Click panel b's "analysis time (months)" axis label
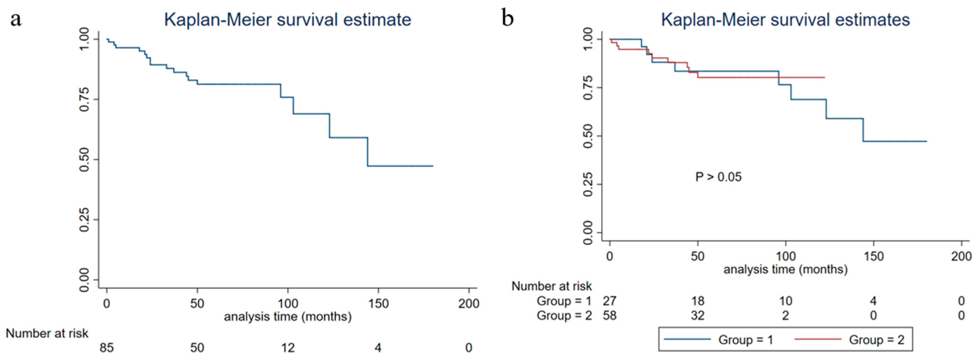Screen dimensions: 980x362 [785, 269]
